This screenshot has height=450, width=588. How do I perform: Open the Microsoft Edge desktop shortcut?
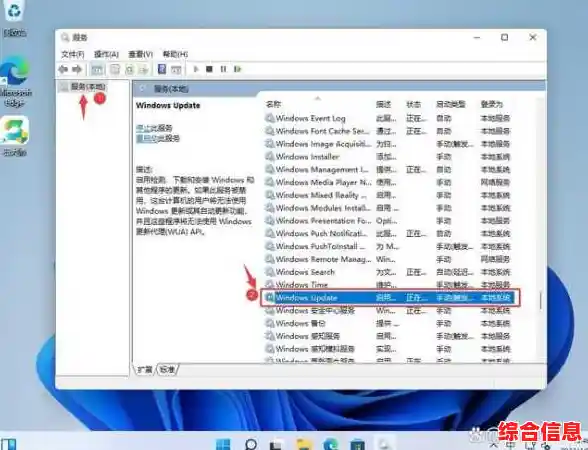[x=15, y=82]
